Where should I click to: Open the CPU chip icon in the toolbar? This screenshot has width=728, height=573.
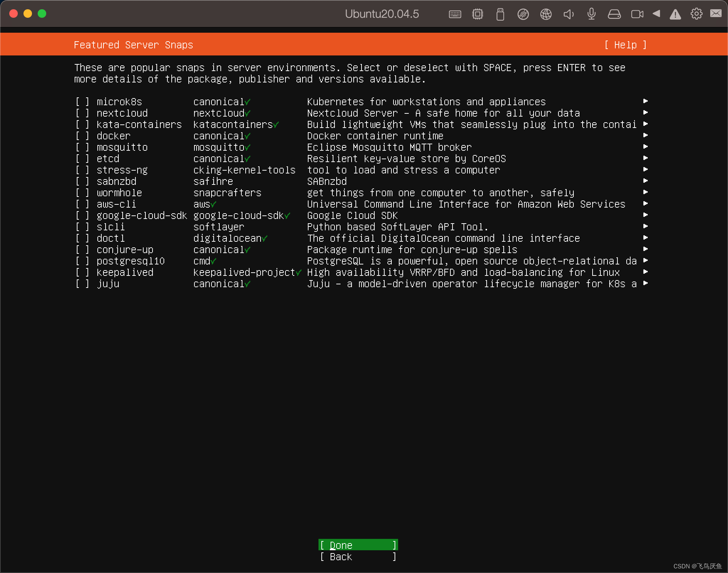point(477,14)
